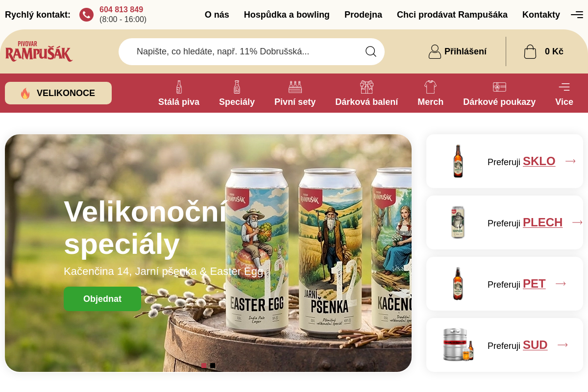The width and height of the screenshot is (588, 392).
Task: Open the Dárková balení gift icon
Action: (x=367, y=87)
